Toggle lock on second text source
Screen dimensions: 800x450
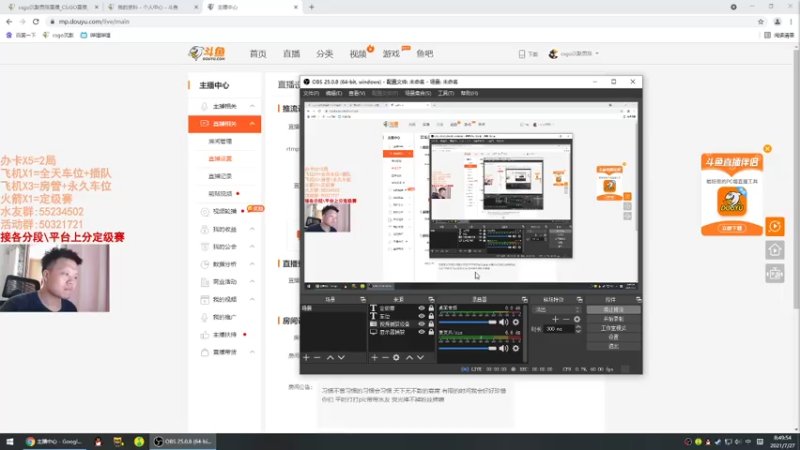click(431, 316)
